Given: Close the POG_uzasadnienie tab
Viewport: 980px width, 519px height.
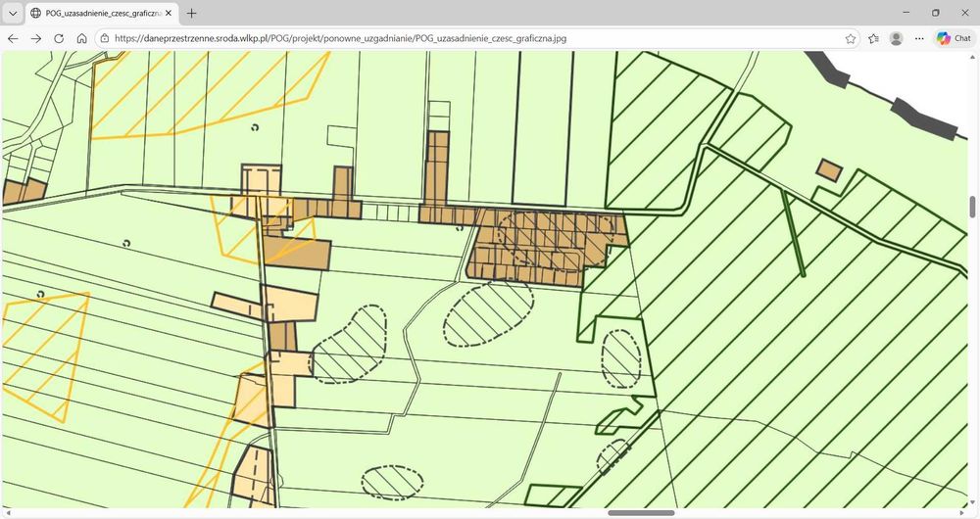Looking at the screenshot, I should click(169, 13).
